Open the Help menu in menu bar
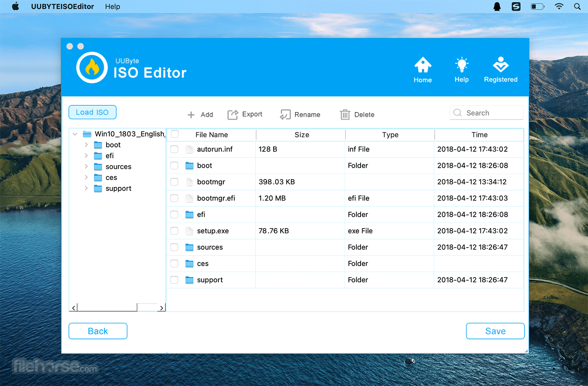This screenshot has height=386, width=588. click(113, 7)
